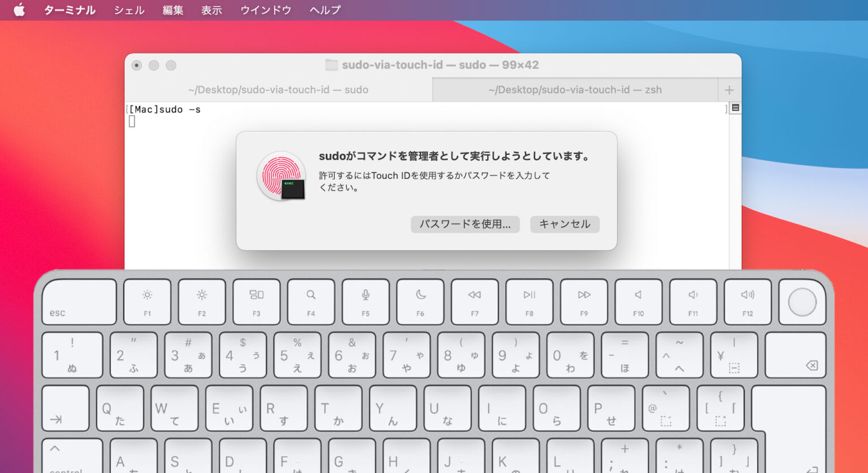Click the Touch ID fingerprint icon

(x=281, y=176)
